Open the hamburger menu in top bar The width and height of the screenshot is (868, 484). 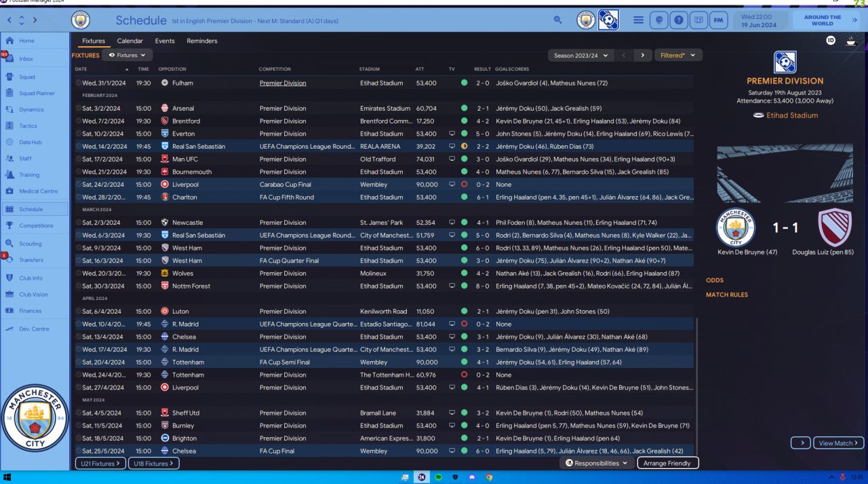(x=638, y=20)
